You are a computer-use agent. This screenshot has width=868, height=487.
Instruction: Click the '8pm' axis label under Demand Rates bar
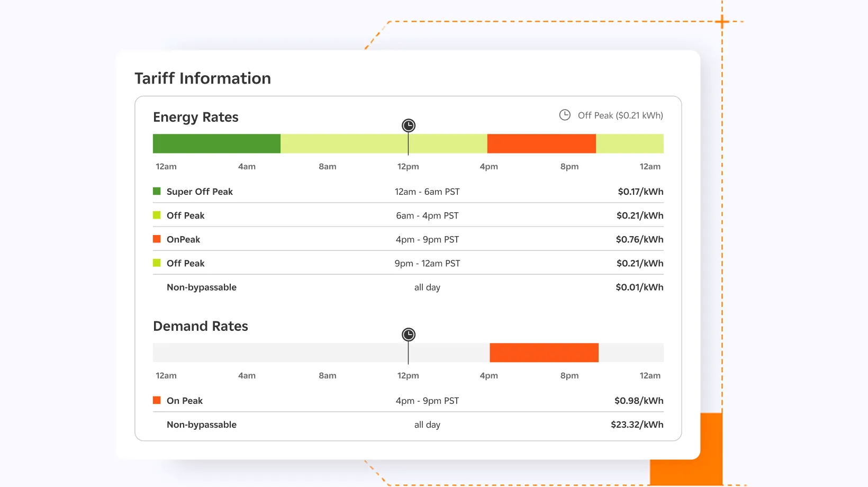point(569,375)
